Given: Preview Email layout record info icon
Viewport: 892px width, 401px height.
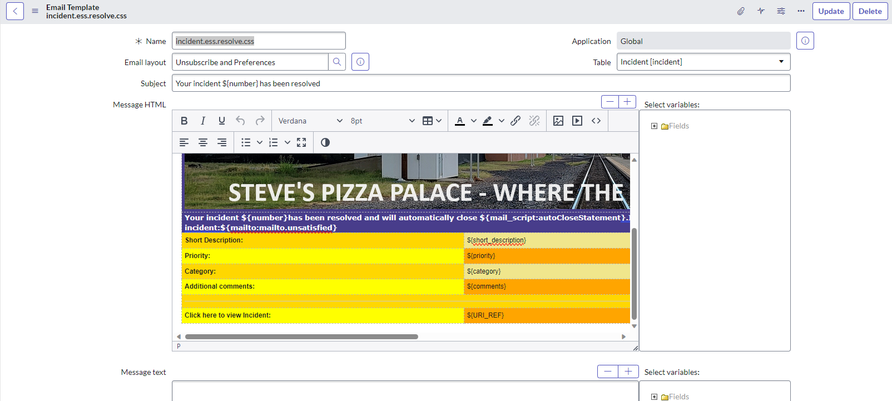Looking at the screenshot, I should 361,62.
